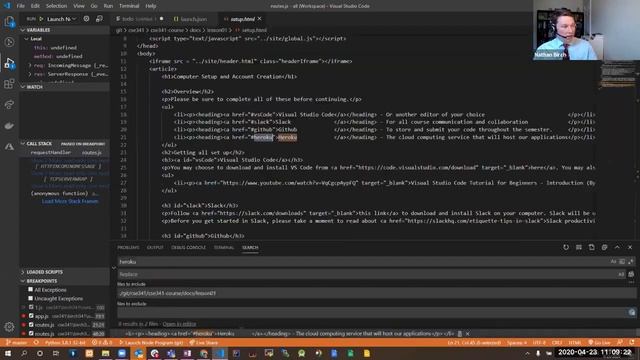Viewport: 640px width, 360px height.
Task: Open new search editor icon
Action: point(591,247)
